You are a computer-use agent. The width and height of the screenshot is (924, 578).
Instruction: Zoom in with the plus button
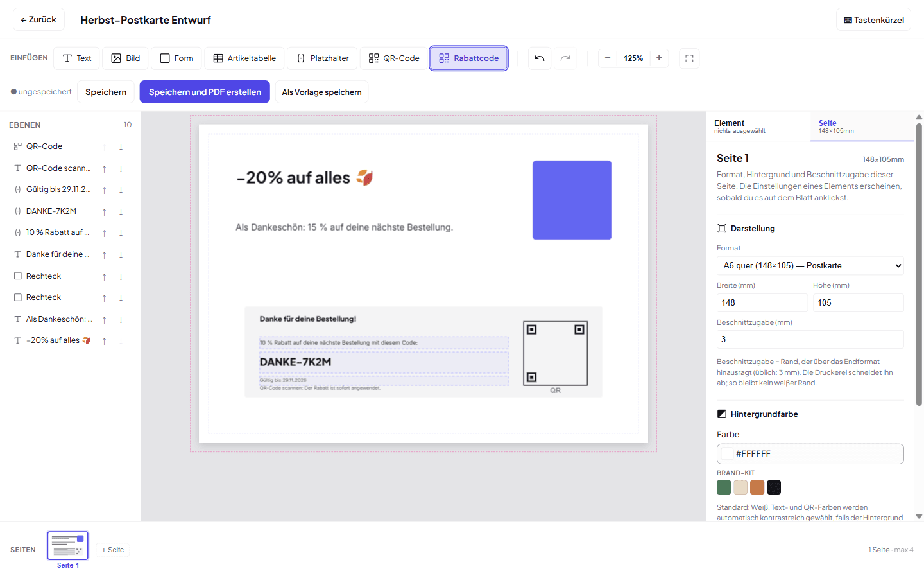click(659, 58)
